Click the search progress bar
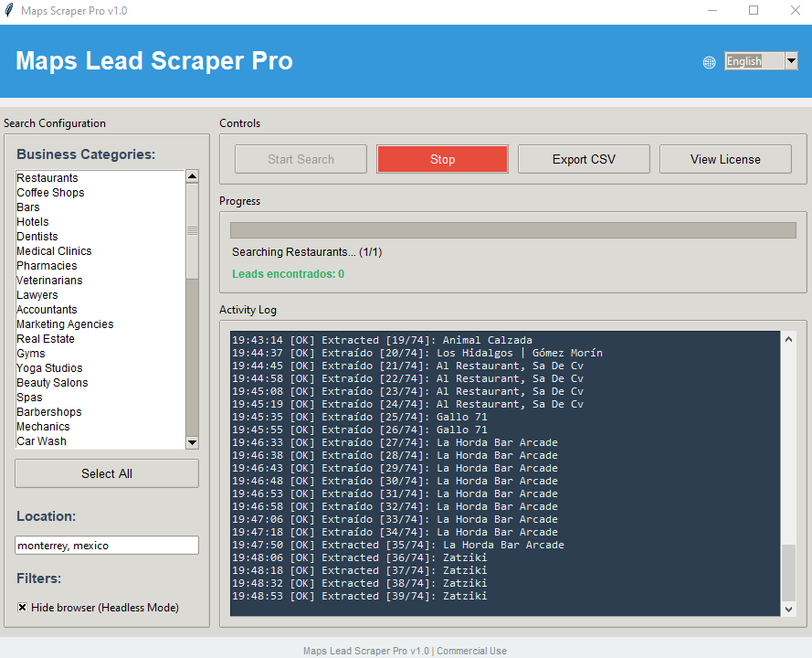The width and height of the screenshot is (812, 658). point(512,230)
